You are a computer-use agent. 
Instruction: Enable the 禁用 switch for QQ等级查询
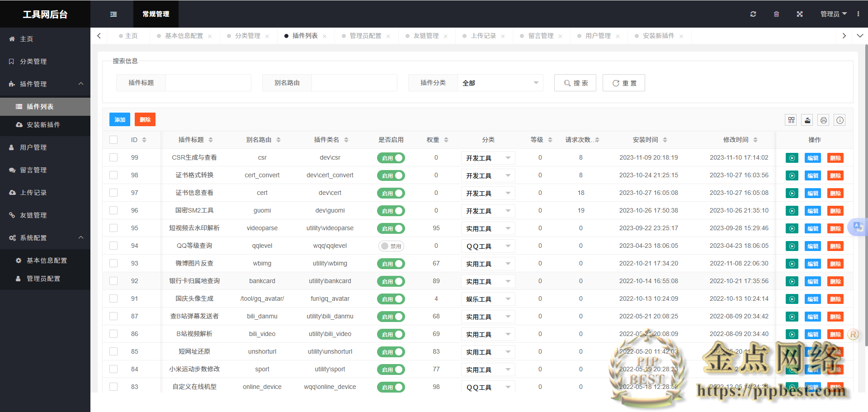pyautogui.click(x=391, y=246)
